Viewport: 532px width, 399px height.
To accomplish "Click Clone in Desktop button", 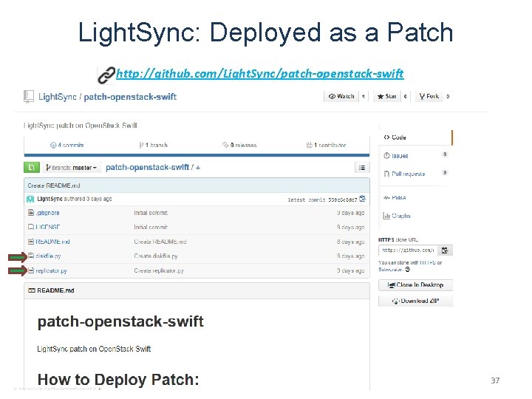I will [x=415, y=285].
